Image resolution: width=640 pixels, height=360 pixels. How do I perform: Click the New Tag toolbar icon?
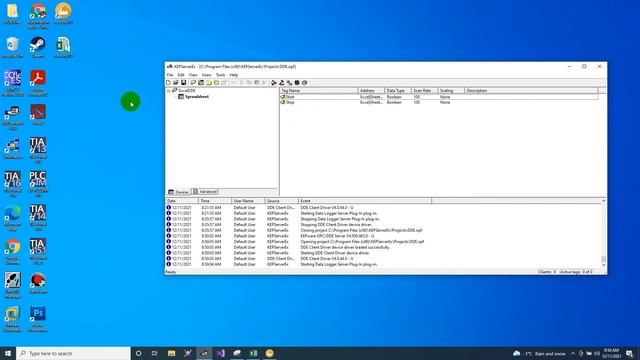tap(216, 83)
